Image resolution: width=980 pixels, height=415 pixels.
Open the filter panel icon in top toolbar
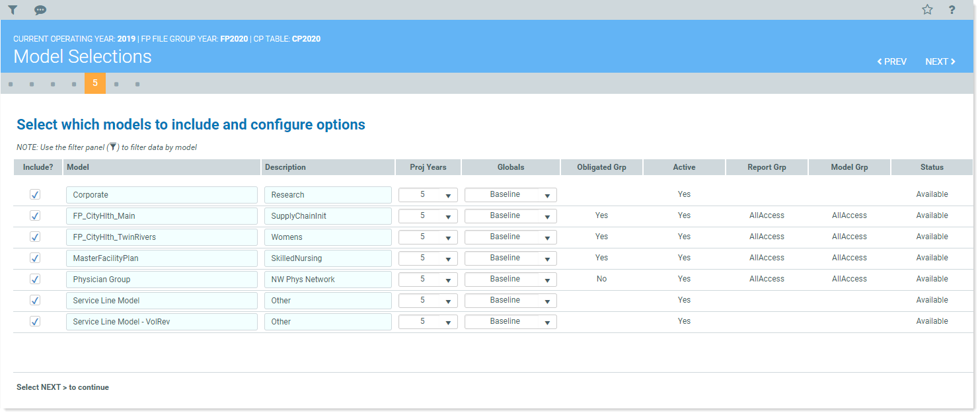coord(13,10)
